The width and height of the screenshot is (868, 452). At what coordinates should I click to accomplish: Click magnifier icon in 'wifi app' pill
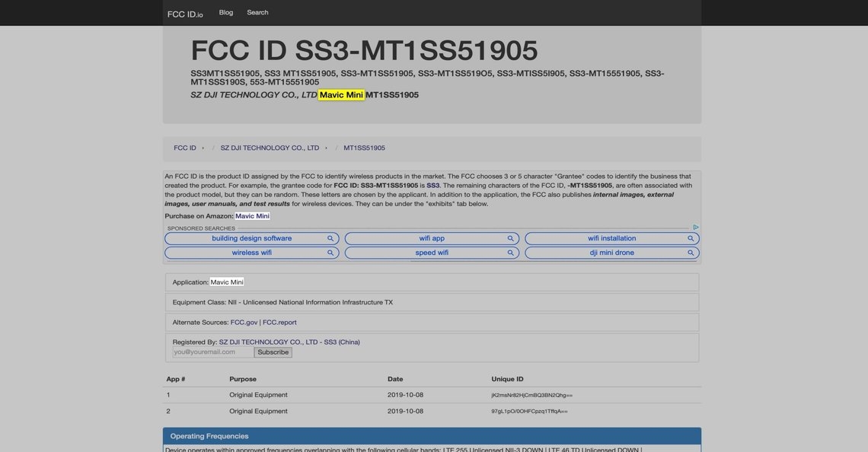510,238
